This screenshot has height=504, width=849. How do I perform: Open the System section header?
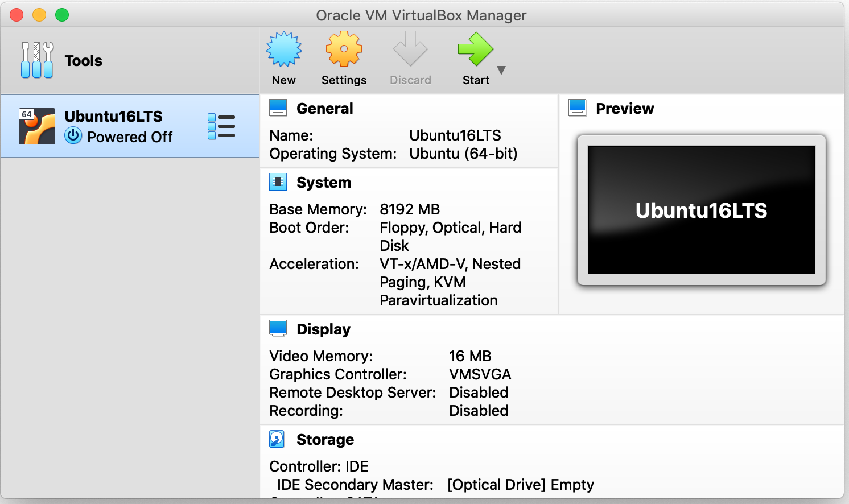click(x=323, y=183)
